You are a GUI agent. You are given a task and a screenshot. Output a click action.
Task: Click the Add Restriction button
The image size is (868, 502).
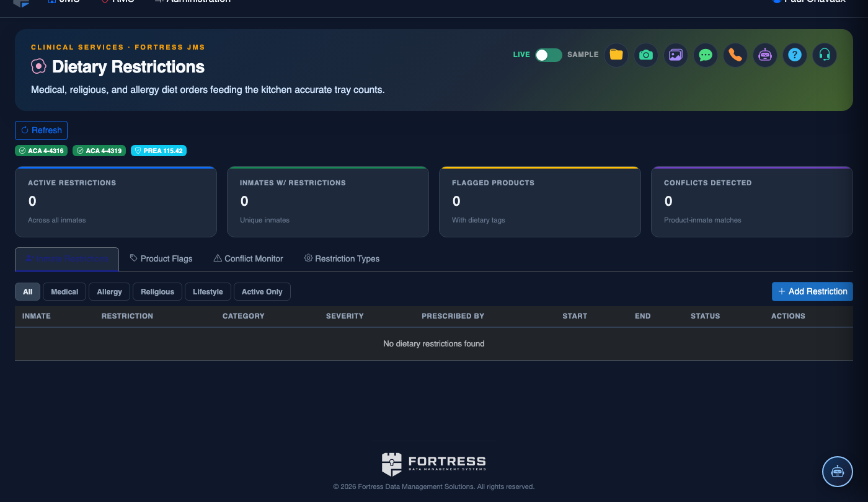(x=812, y=291)
